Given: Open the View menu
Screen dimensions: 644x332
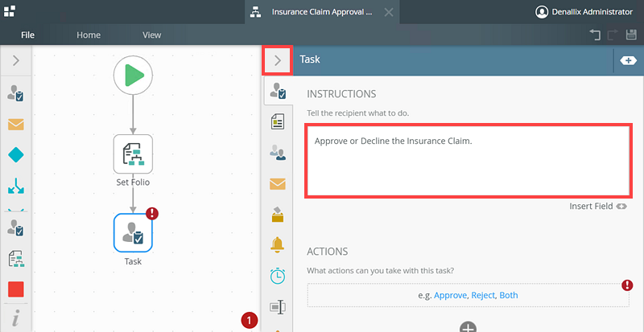Looking at the screenshot, I should point(151,35).
